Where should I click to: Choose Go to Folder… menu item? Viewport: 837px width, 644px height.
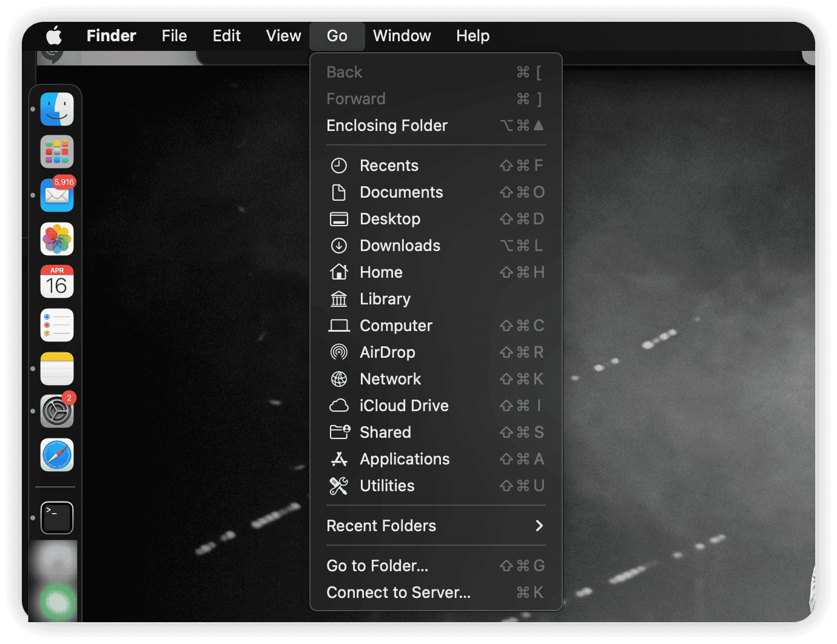pyautogui.click(x=436, y=566)
